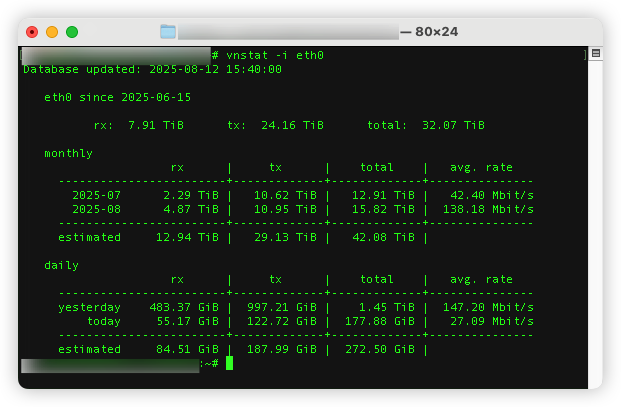Click the 2025-07 monthly row label
The height and width of the screenshot is (407, 621).
point(96,196)
